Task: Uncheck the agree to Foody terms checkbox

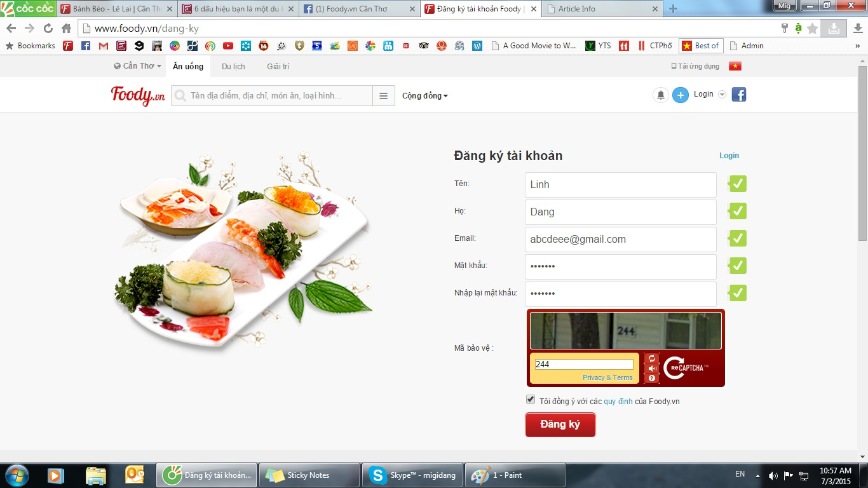Action: (x=531, y=400)
